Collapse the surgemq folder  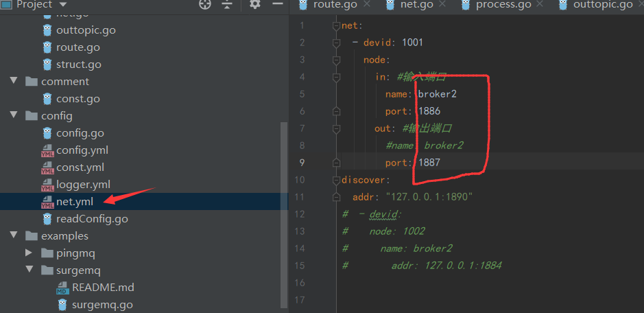29,269
